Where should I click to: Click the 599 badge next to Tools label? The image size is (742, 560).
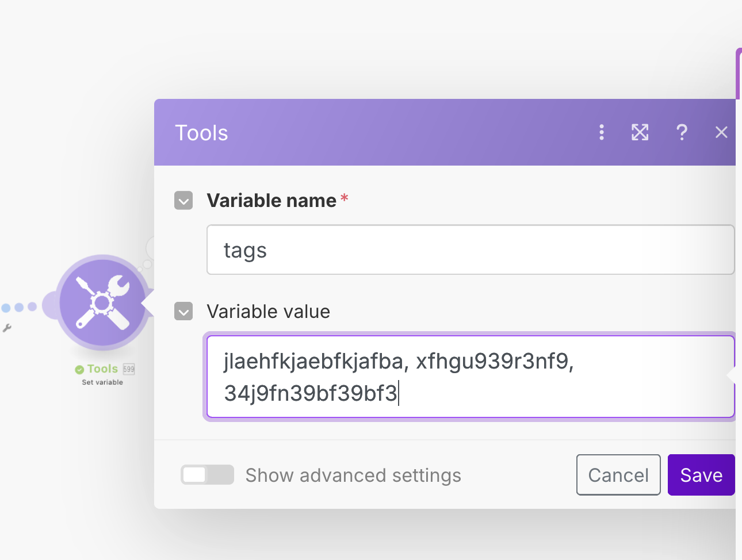[x=129, y=369]
